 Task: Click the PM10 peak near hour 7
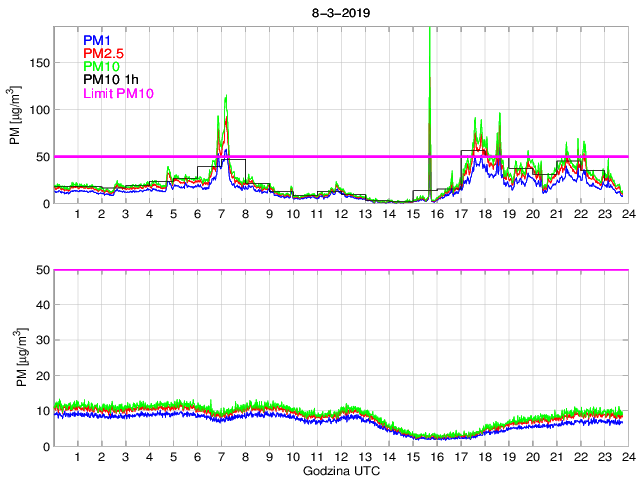pos(226,100)
